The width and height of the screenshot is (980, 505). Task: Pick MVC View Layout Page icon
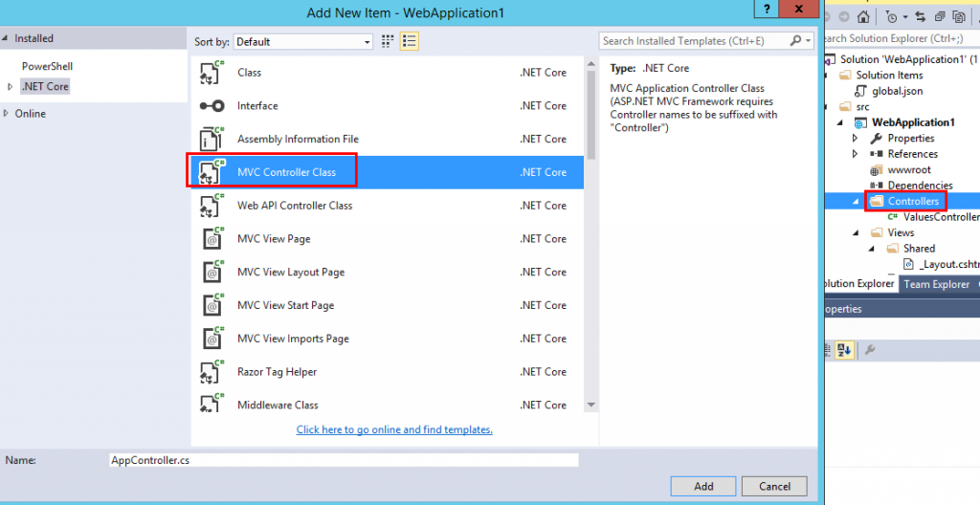tap(212, 272)
